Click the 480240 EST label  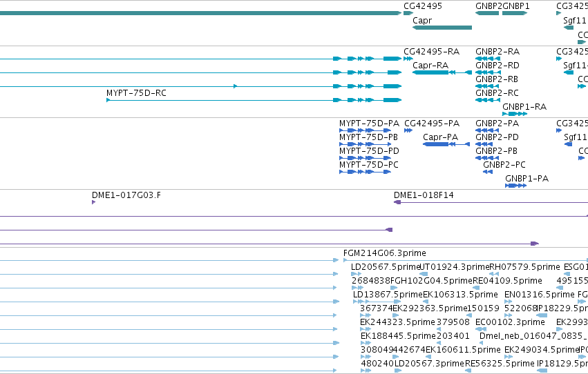click(x=377, y=364)
